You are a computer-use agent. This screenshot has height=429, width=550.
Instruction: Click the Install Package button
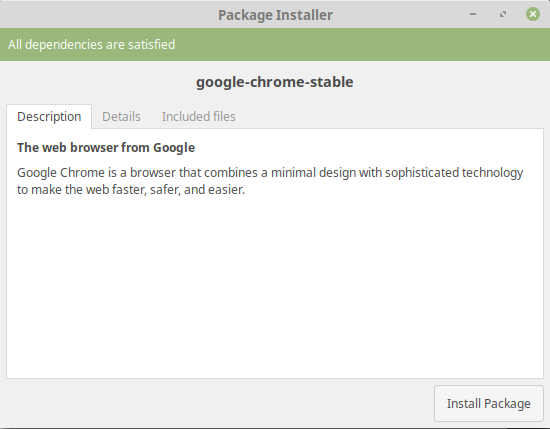(x=489, y=403)
